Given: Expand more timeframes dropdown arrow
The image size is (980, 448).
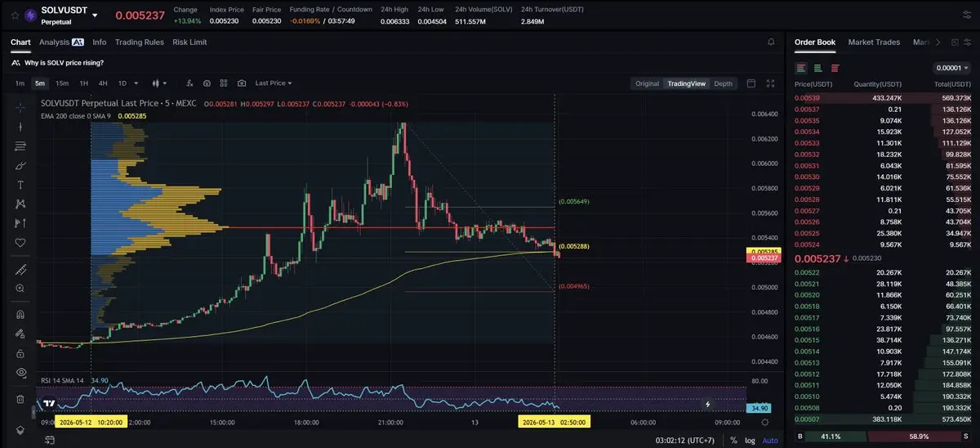Looking at the screenshot, I should pyautogui.click(x=136, y=83).
